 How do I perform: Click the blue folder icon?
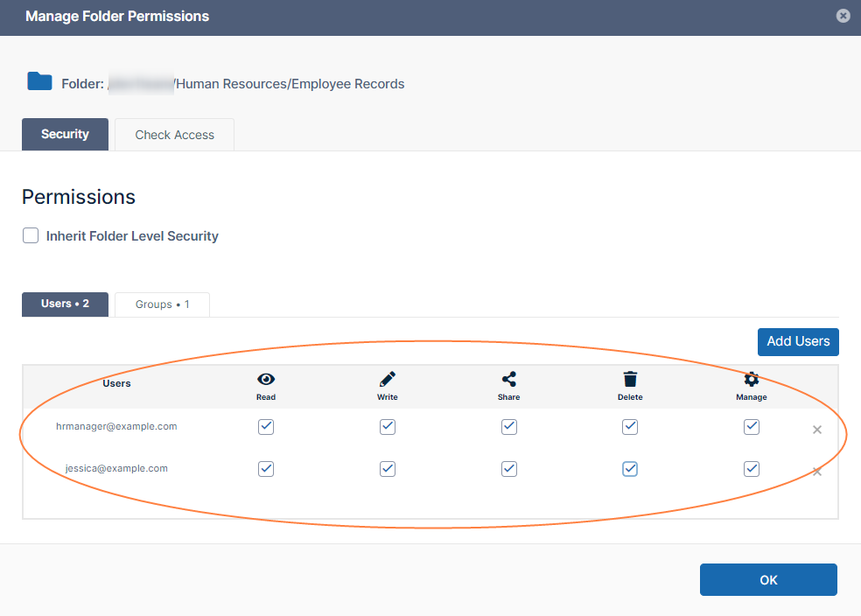click(39, 82)
